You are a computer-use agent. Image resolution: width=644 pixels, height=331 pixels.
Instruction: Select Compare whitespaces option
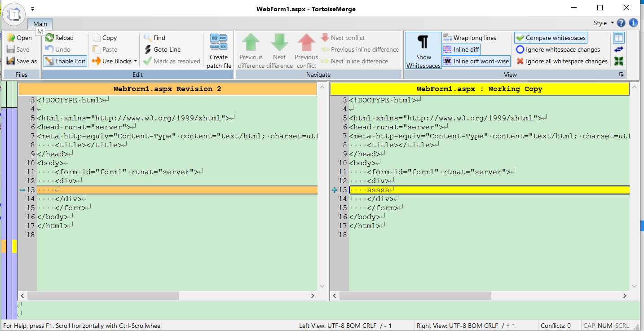click(551, 38)
